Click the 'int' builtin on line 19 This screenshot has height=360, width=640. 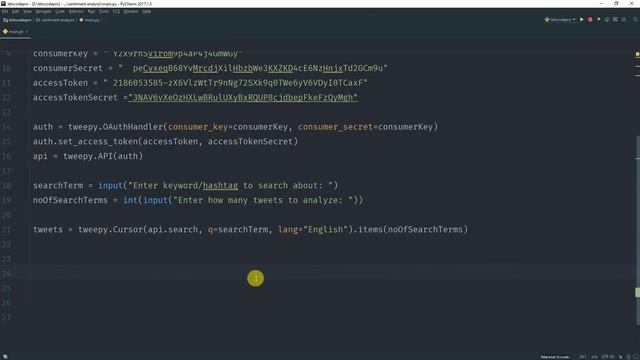131,200
